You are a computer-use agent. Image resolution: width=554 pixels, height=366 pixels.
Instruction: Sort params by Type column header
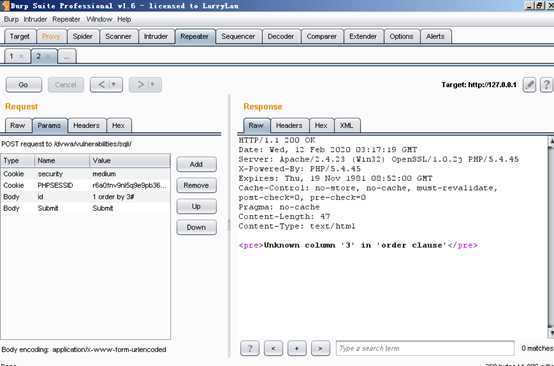[18, 161]
